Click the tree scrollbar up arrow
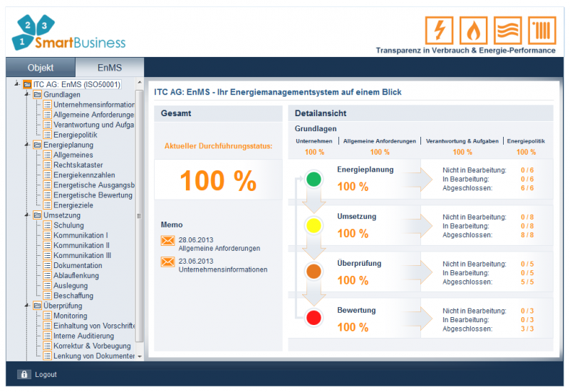570x392 pixels. (140, 83)
